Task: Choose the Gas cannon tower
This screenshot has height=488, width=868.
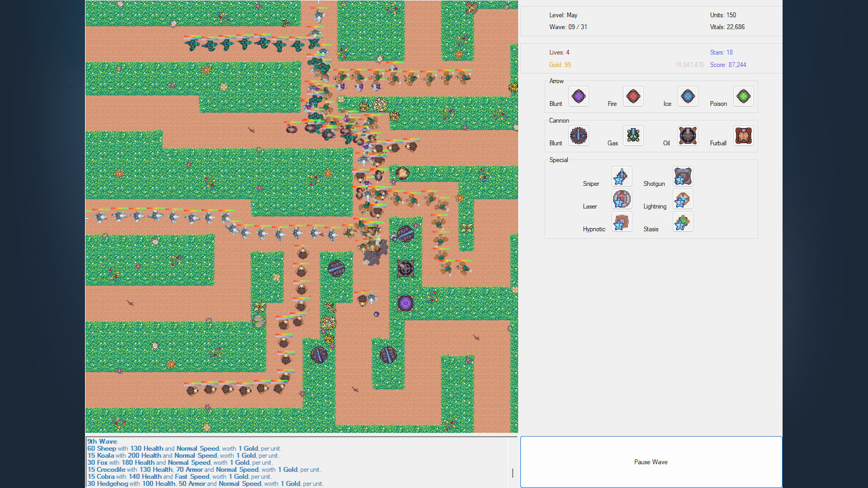Action: click(633, 136)
